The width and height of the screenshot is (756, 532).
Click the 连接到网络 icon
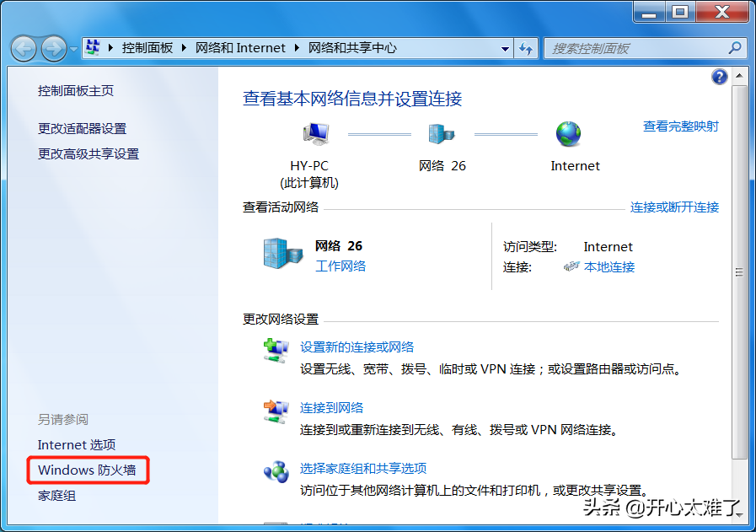pyautogui.click(x=275, y=411)
